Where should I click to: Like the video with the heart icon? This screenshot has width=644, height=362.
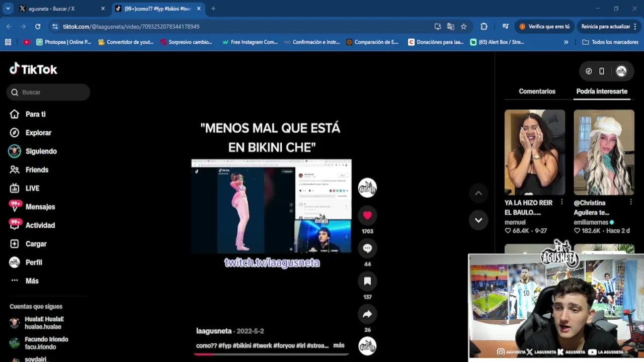(x=367, y=215)
